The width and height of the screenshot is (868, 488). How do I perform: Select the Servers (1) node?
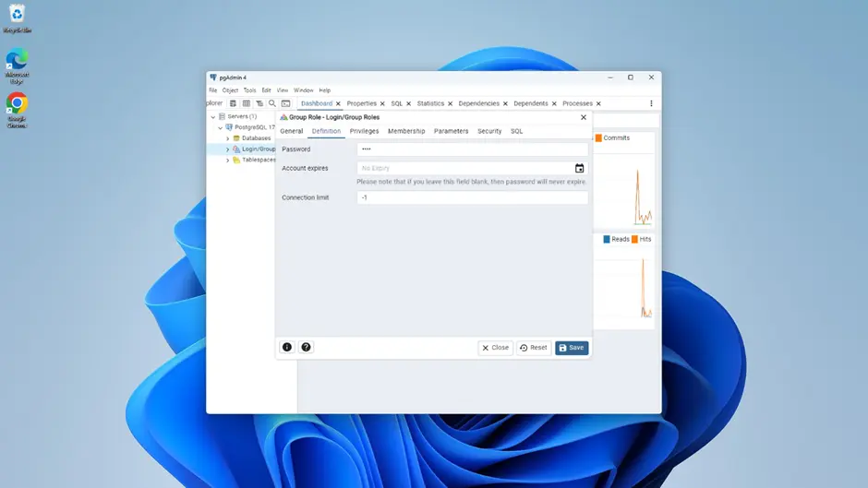(242, 117)
